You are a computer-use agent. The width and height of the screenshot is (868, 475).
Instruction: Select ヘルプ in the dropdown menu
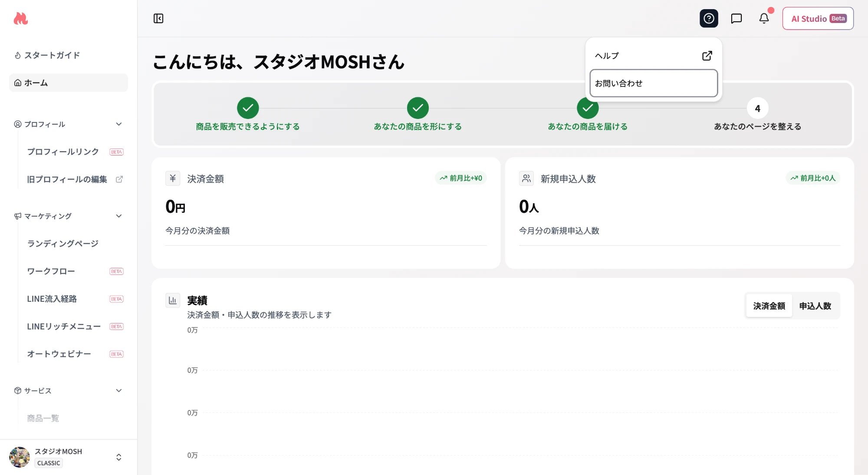pos(654,56)
